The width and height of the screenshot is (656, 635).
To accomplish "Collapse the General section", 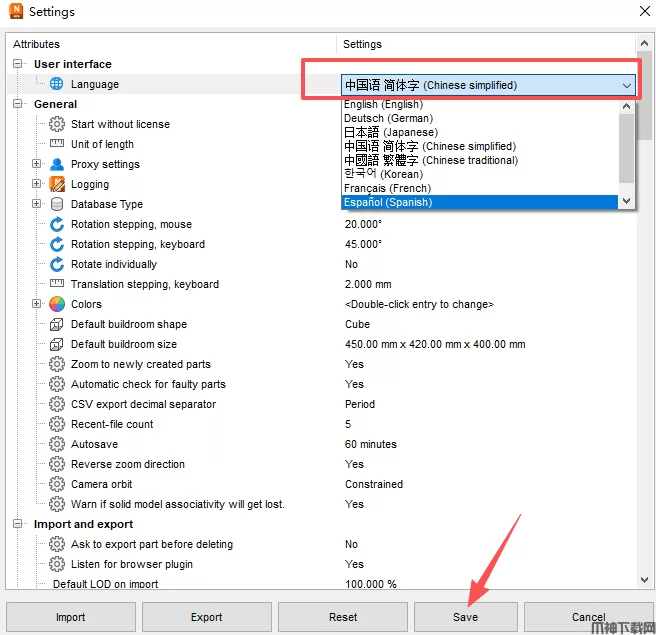I will [17, 104].
